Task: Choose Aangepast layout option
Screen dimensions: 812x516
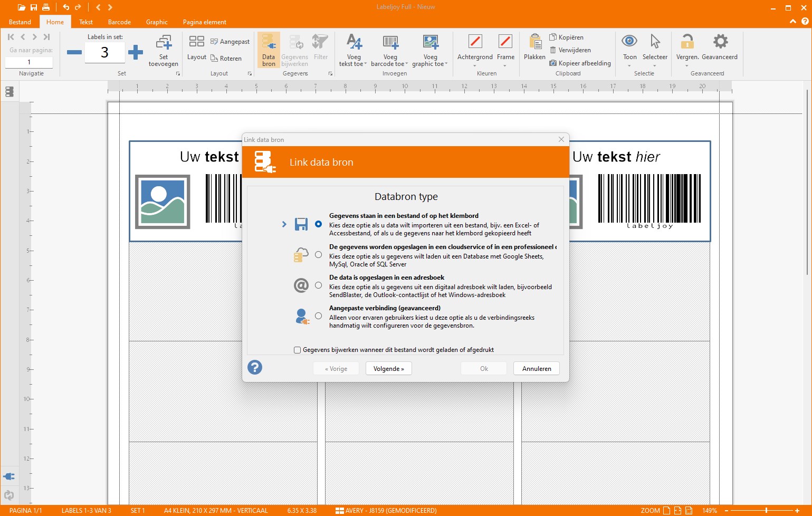Action: click(x=230, y=42)
